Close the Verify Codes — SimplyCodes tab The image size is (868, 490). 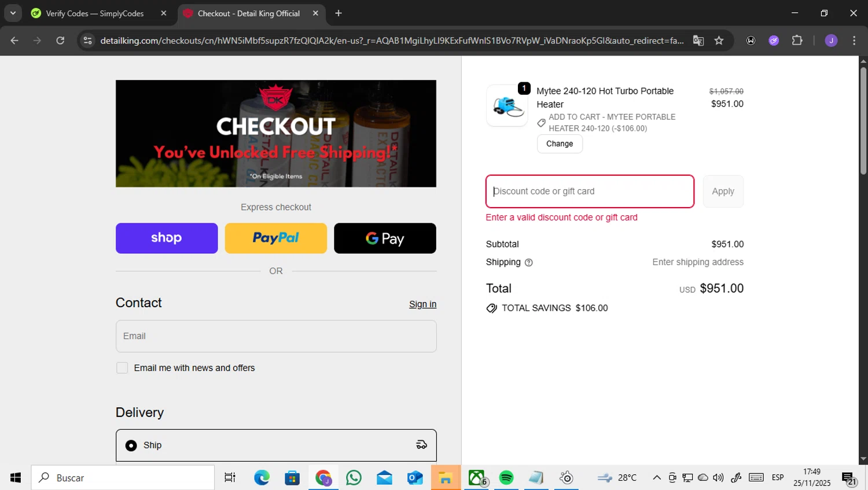click(x=164, y=13)
